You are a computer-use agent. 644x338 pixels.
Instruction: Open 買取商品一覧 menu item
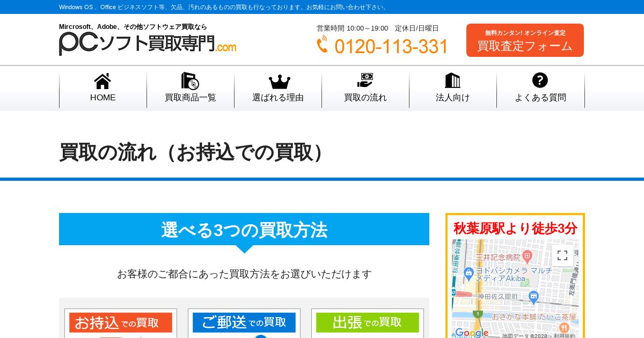[191, 90]
